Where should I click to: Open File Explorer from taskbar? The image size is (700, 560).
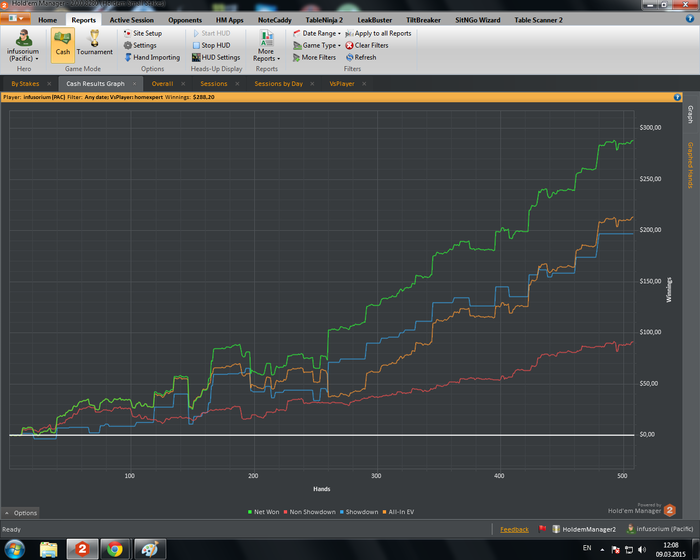[49, 549]
